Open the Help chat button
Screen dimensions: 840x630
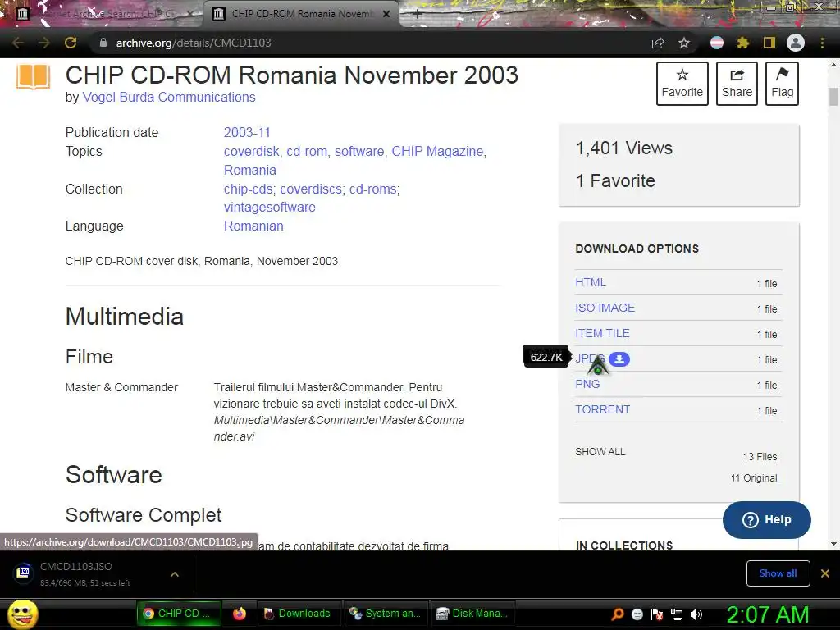tap(767, 519)
